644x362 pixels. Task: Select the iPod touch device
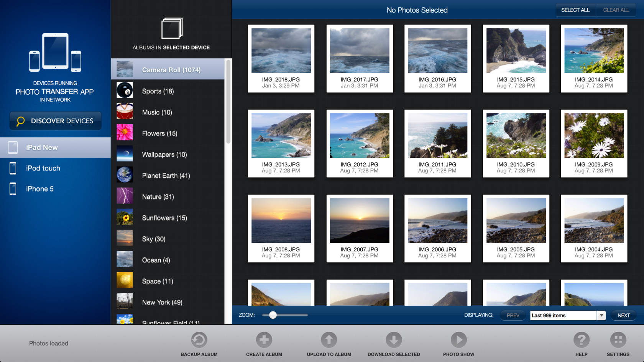point(43,168)
